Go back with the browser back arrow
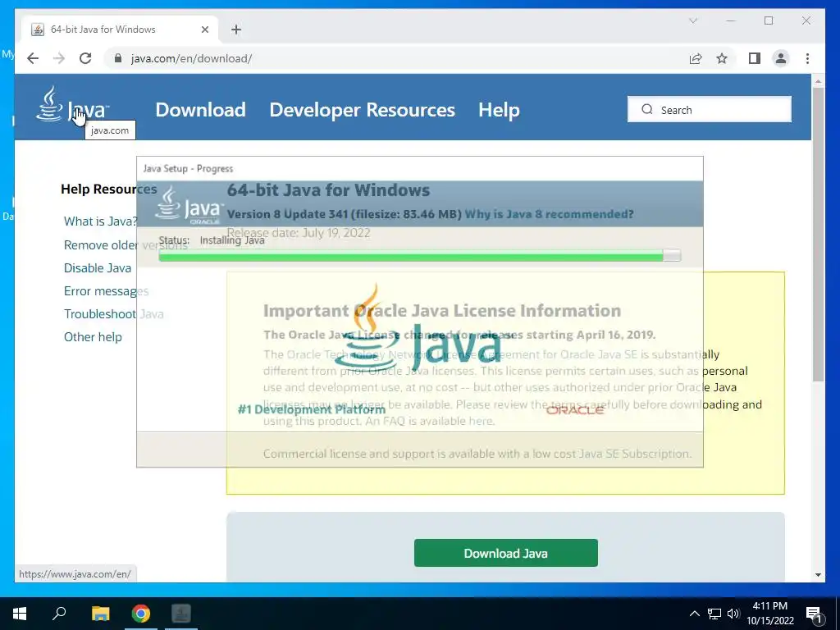Viewport: 840px width, 630px height. (33, 58)
